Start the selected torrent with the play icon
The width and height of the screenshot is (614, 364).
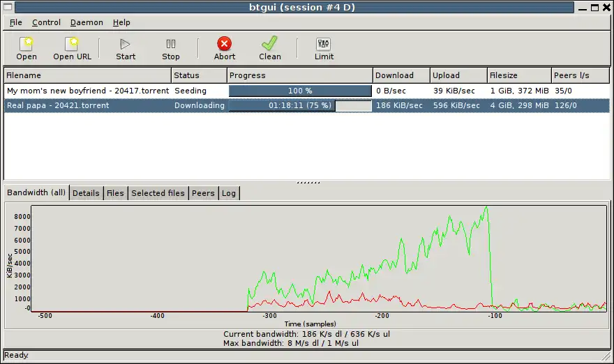126,44
